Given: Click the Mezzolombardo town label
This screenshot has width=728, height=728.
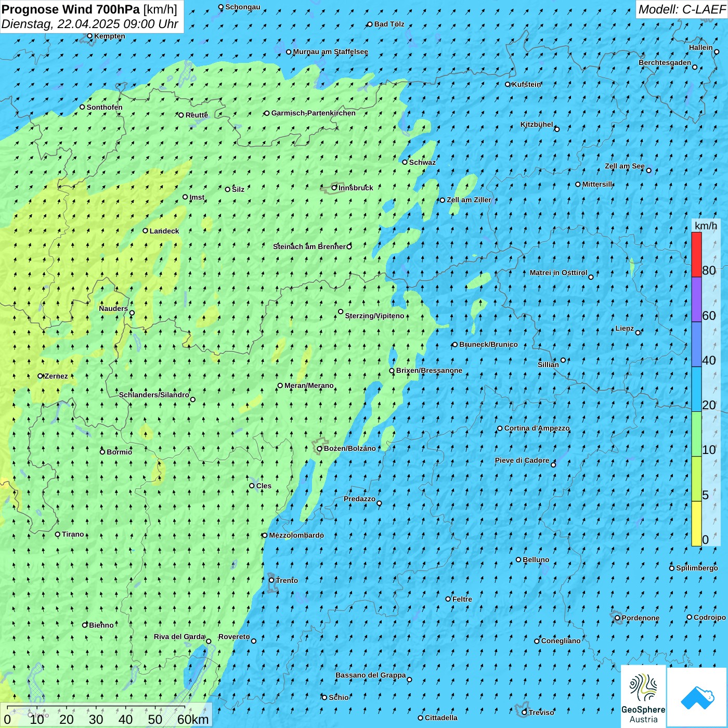Looking at the screenshot, I should (x=296, y=535).
